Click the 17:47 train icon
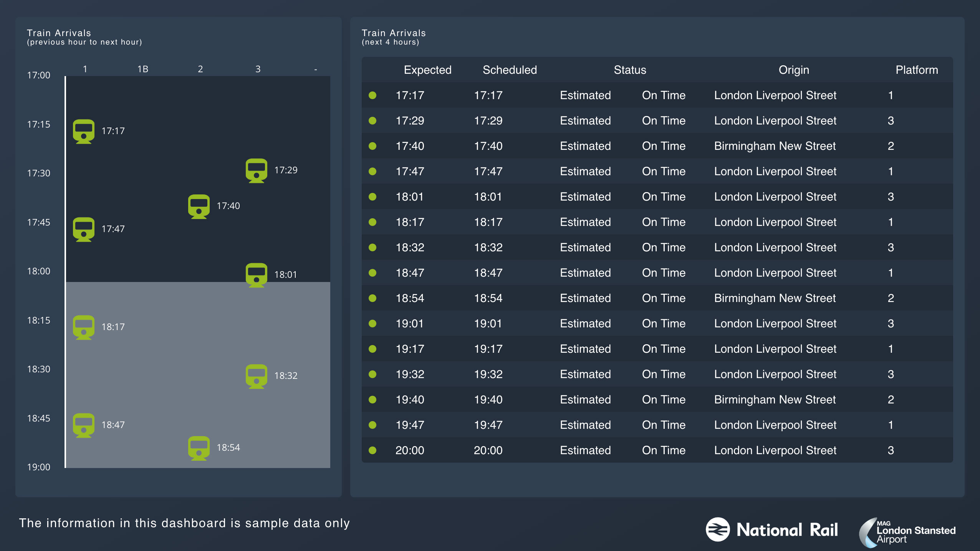Screen dimensions: 980x551 pyautogui.click(x=84, y=229)
